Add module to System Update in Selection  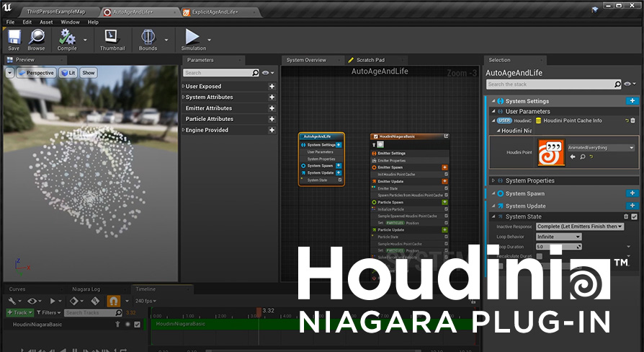[632, 206]
